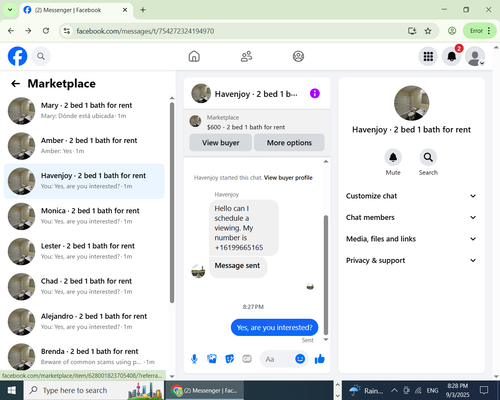Viewport: 500px width, 400px height.
Task: Click the conversation list scrollbar
Action: tap(172, 203)
